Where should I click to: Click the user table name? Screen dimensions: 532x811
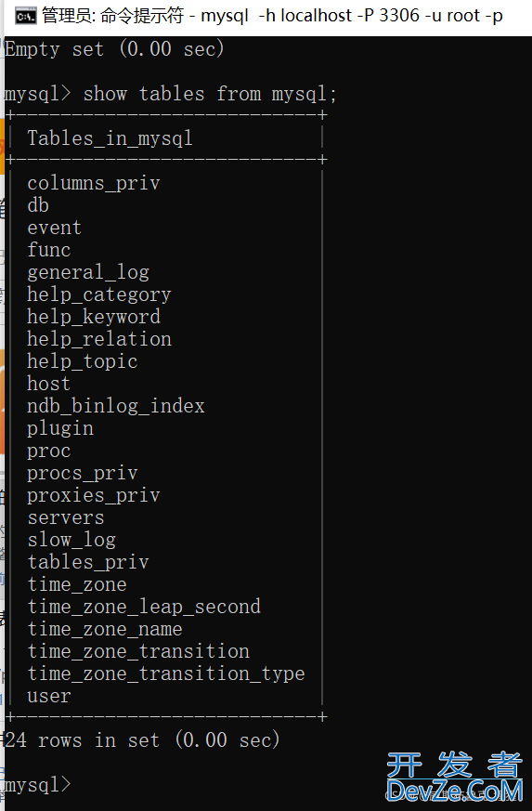[x=49, y=696]
